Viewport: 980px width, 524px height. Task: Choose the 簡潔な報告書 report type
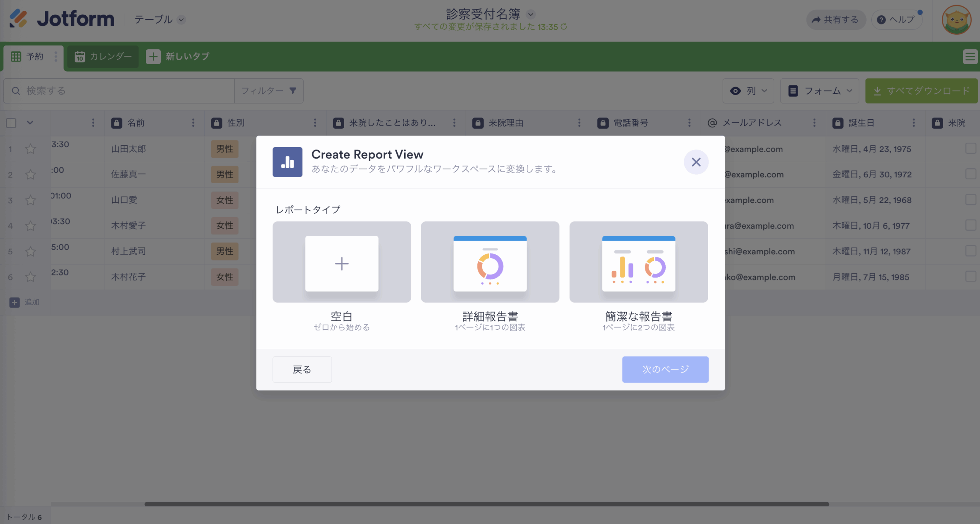(639, 262)
